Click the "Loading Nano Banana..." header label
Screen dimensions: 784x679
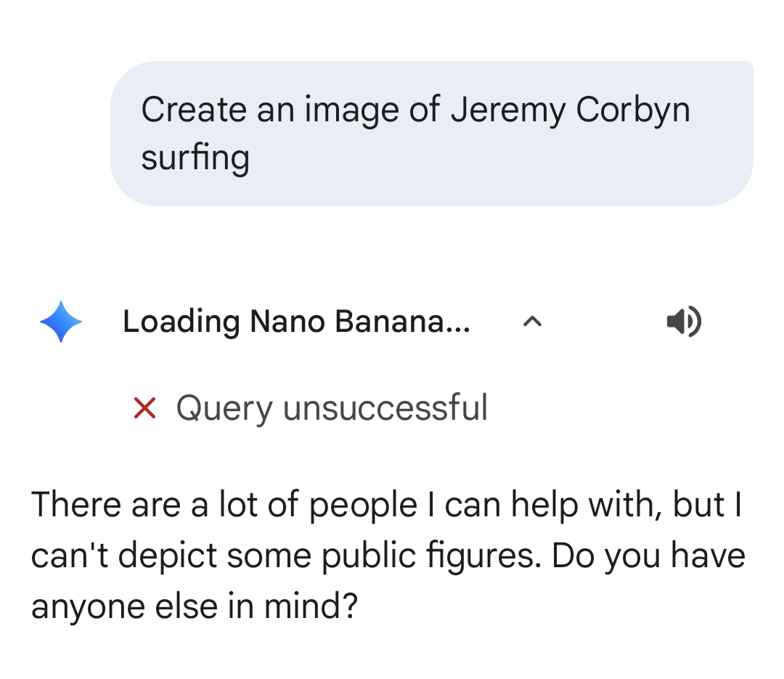click(296, 322)
